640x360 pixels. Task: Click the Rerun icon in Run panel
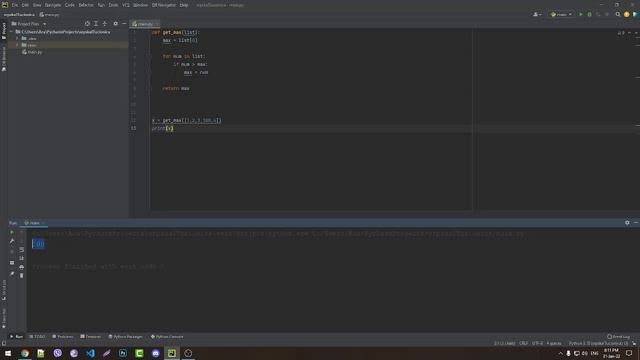pos(12,232)
